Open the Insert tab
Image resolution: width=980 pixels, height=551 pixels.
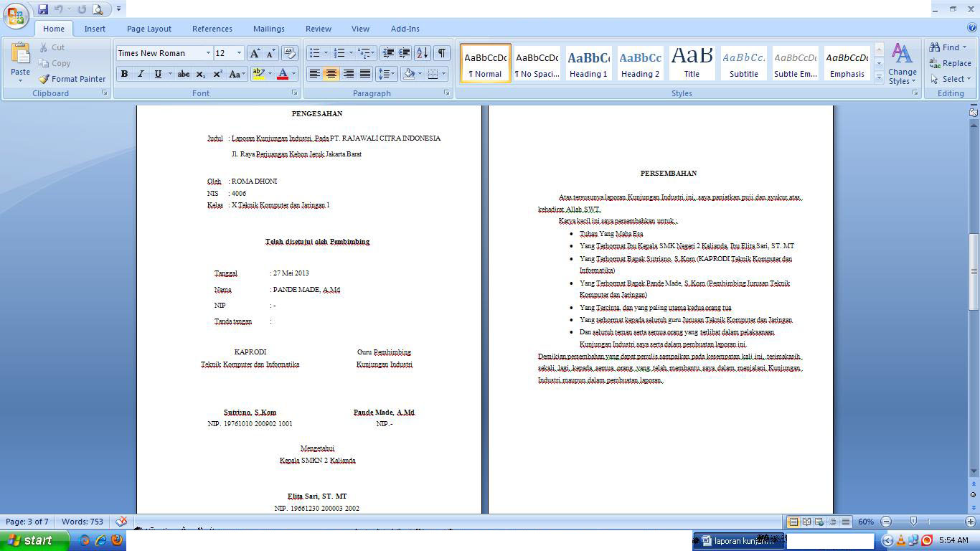95,29
